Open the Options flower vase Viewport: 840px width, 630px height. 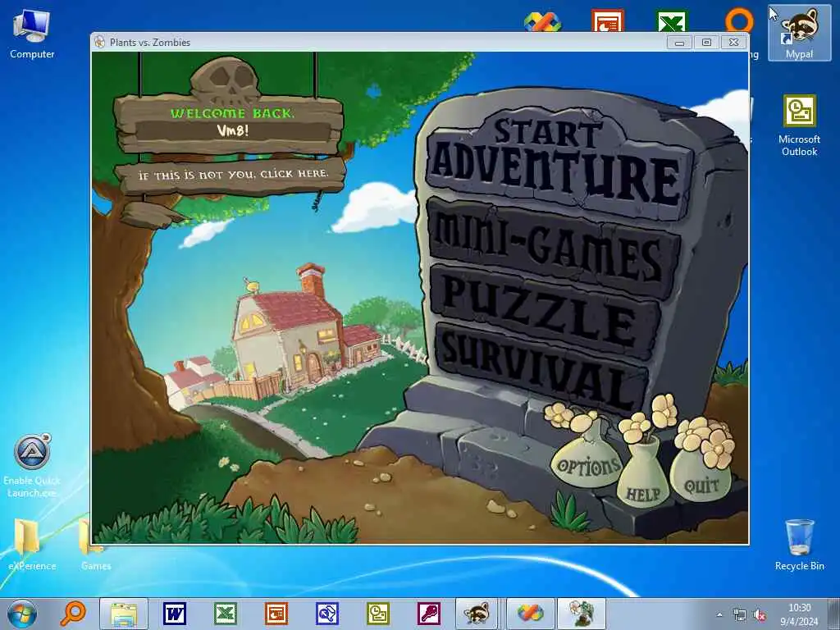pos(587,465)
